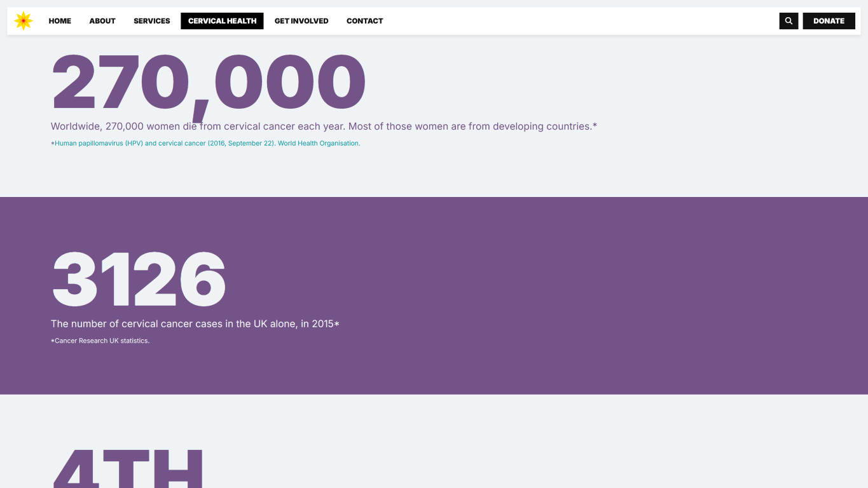
Task: Go to the Home page
Action: pyautogui.click(x=60, y=21)
